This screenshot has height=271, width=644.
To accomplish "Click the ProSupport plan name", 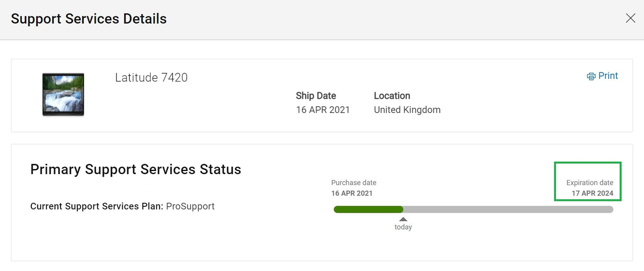I will click(190, 206).
